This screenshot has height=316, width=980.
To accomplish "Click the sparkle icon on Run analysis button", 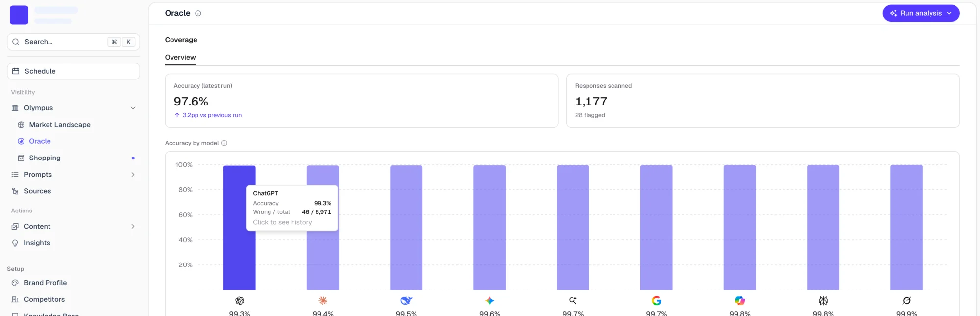I will tap(893, 13).
